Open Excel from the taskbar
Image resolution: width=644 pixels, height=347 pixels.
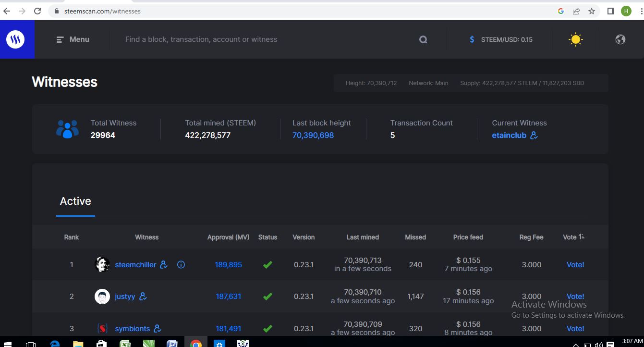[x=125, y=344]
